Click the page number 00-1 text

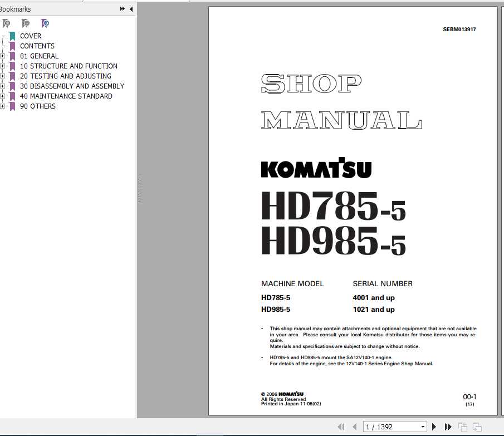click(469, 397)
